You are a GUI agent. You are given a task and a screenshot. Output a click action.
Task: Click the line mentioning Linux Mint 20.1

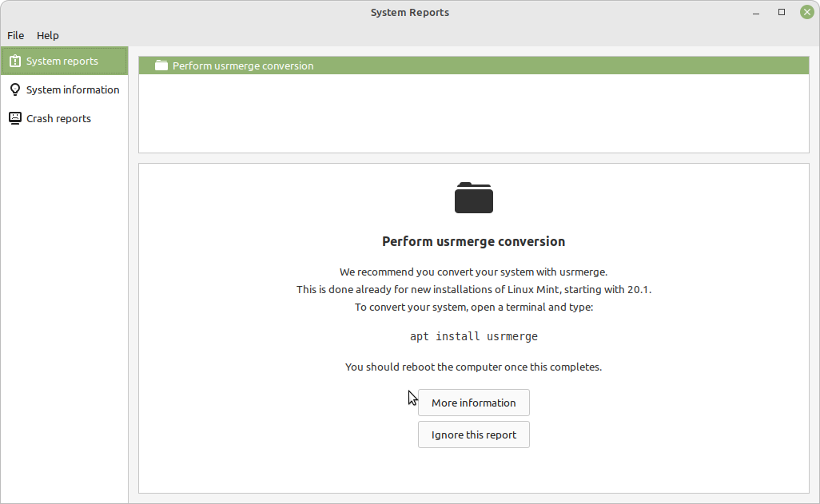coord(474,290)
